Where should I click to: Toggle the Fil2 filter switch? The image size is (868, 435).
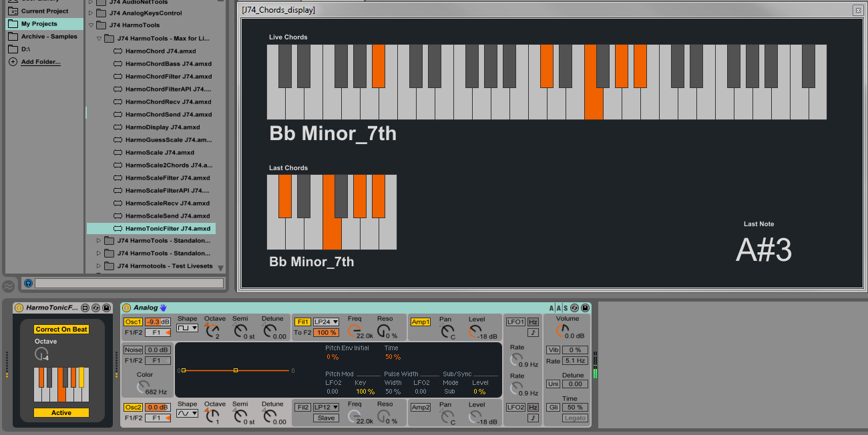pos(302,407)
